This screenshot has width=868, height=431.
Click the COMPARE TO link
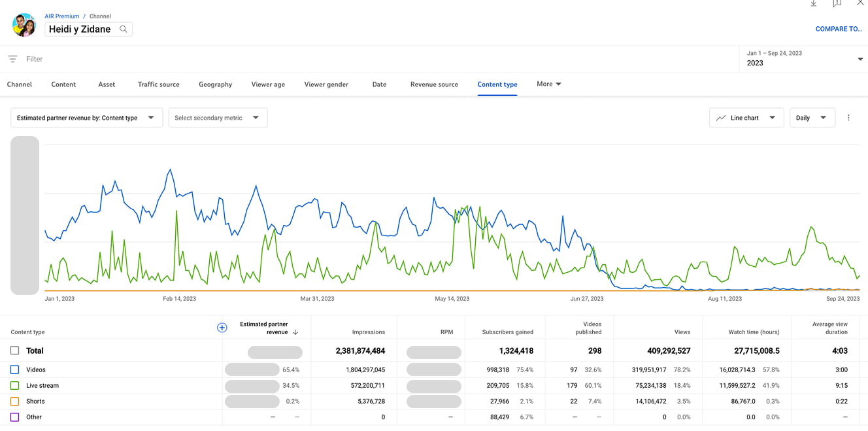839,29
